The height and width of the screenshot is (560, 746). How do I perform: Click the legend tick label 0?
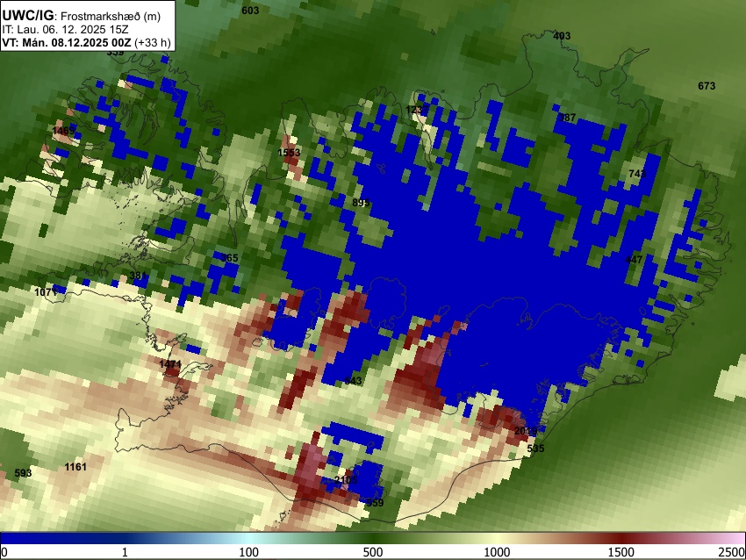point(4,552)
